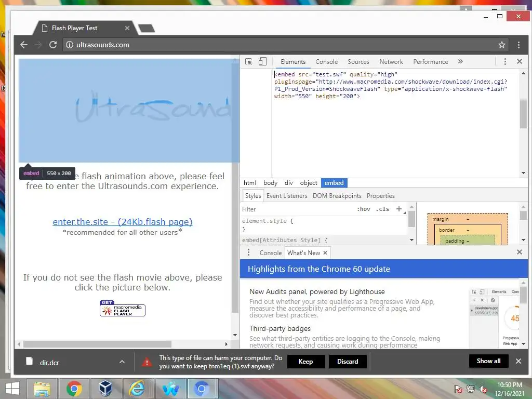Close the DevTools bottom drawer
This screenshot has height=399, width=532.
[x=520, y=252]
